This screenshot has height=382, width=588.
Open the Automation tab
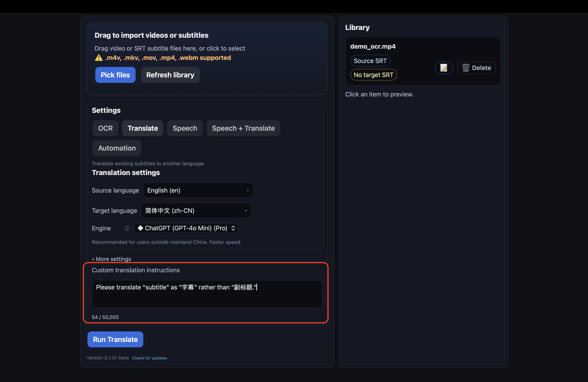click(x=117, y=148)
